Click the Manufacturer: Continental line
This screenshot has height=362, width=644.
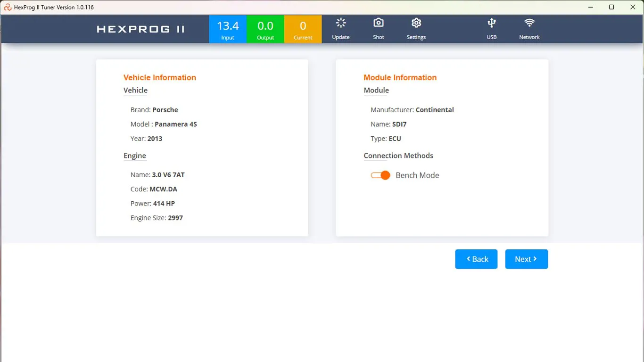(x=412, y=110)
